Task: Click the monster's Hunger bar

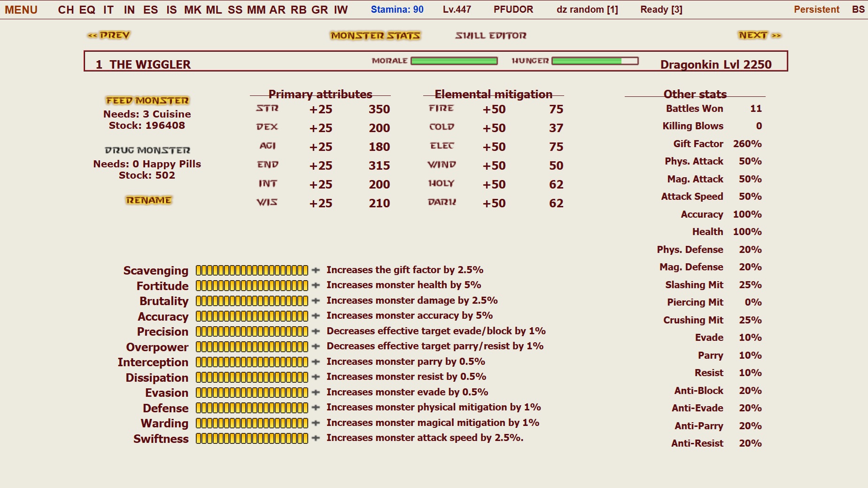Action: 595,61
